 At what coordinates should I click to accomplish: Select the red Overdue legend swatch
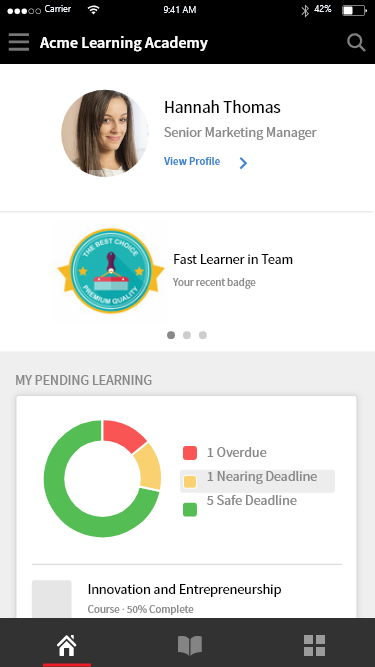[x=190, y=453]
